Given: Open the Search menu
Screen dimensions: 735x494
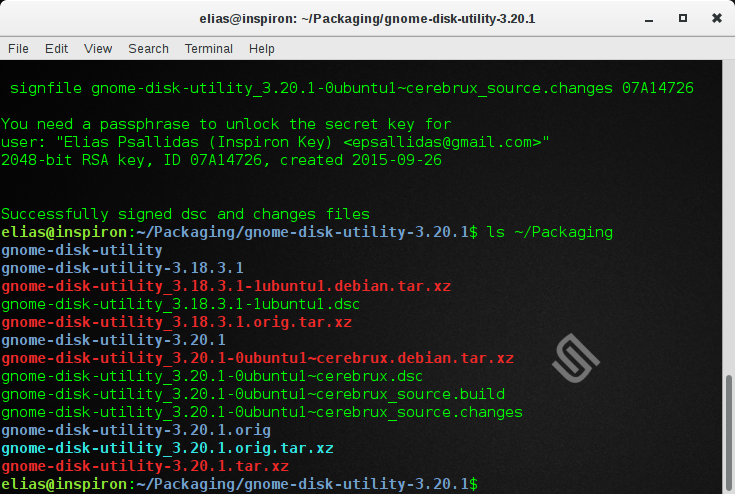Looking at the screenshot, I should tap(148, 48).
